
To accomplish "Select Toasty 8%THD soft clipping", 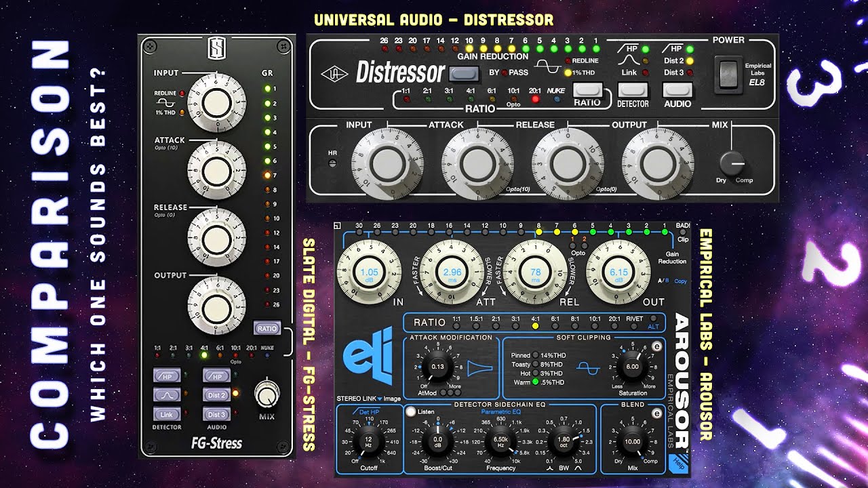I will point(536,365).
